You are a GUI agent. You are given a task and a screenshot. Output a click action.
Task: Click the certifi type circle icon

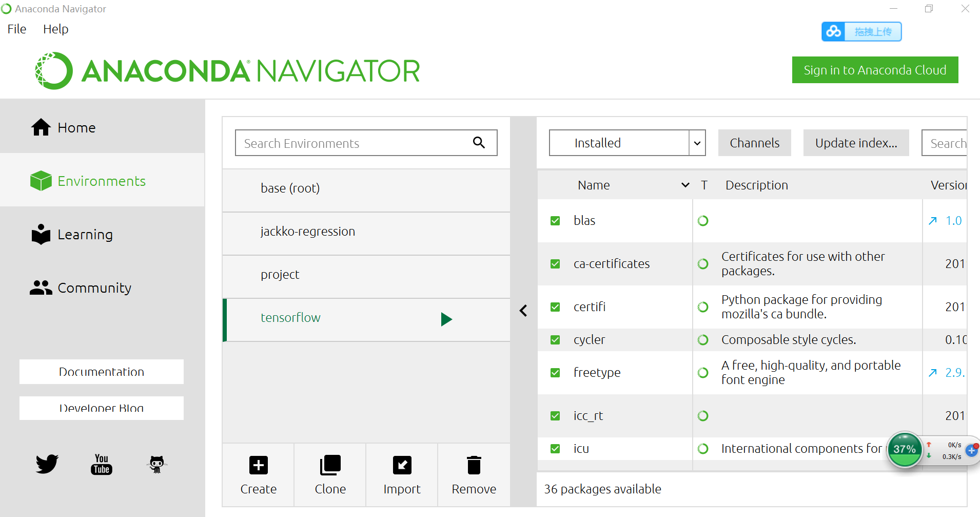point(703,307)
